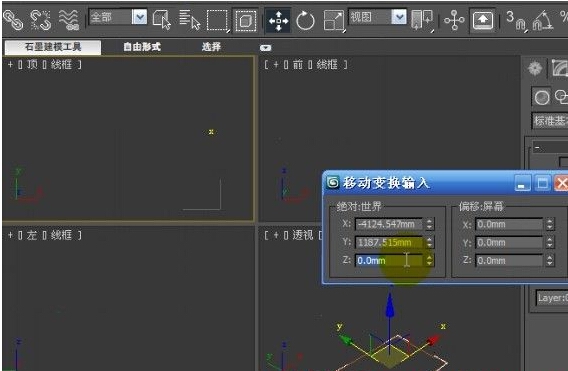
Task: Open the 石墨建模工具 ribbon tab
Action: [x=53, y=47]
